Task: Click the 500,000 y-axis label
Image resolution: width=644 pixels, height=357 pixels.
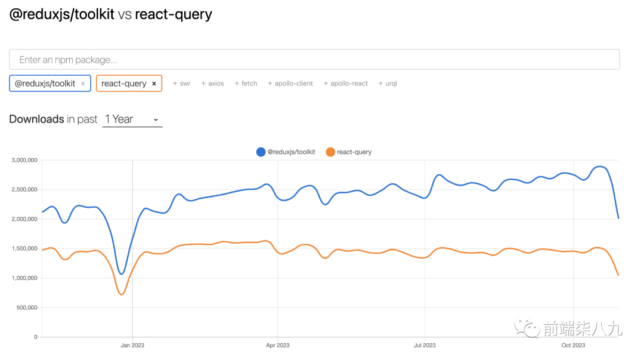Action: [x=27, y=307]
